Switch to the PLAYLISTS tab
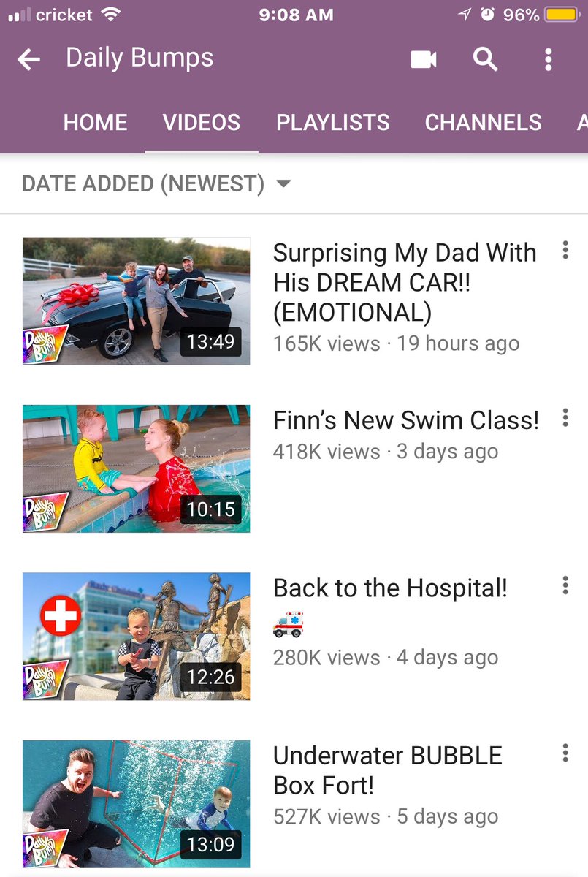The height and width of the screenshot is (877, 588). 333,122
